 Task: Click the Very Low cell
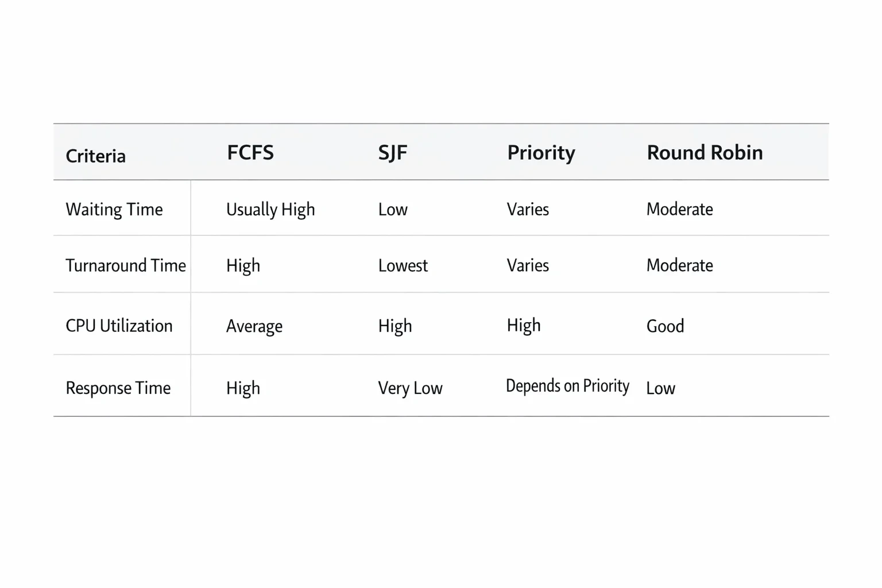[x=410, y=388]
